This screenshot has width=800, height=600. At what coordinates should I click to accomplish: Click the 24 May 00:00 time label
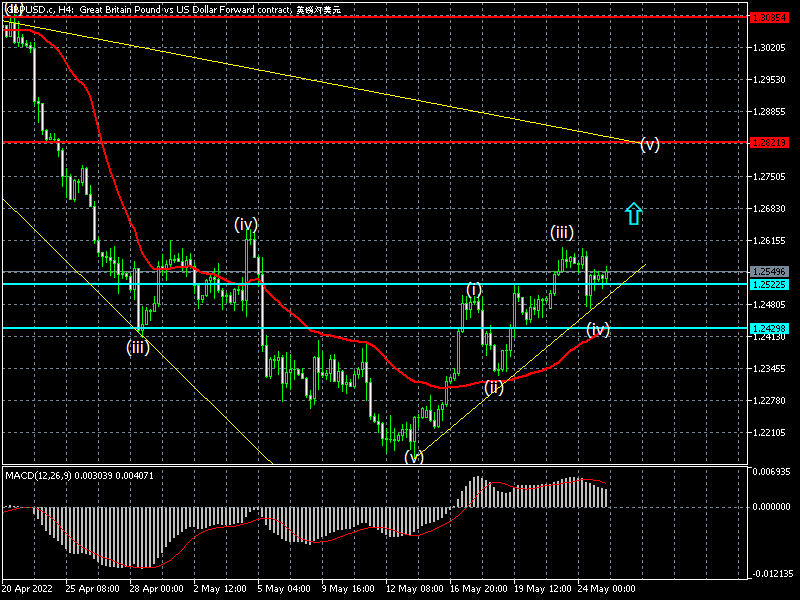click(x=607, y=588)
